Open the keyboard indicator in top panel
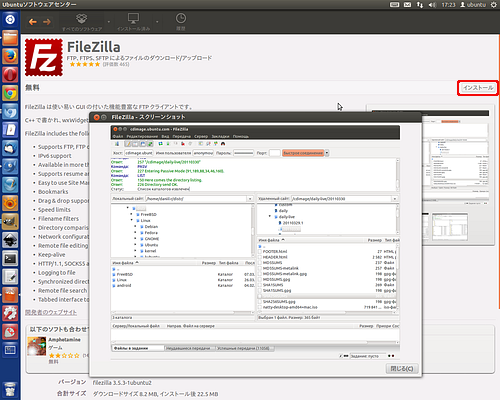 pyautogui.click(x=394, y=5)
